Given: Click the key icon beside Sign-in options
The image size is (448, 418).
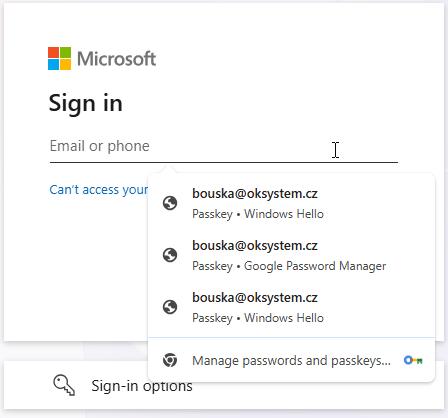Looking at the screenshot, I should click(64, 385).
